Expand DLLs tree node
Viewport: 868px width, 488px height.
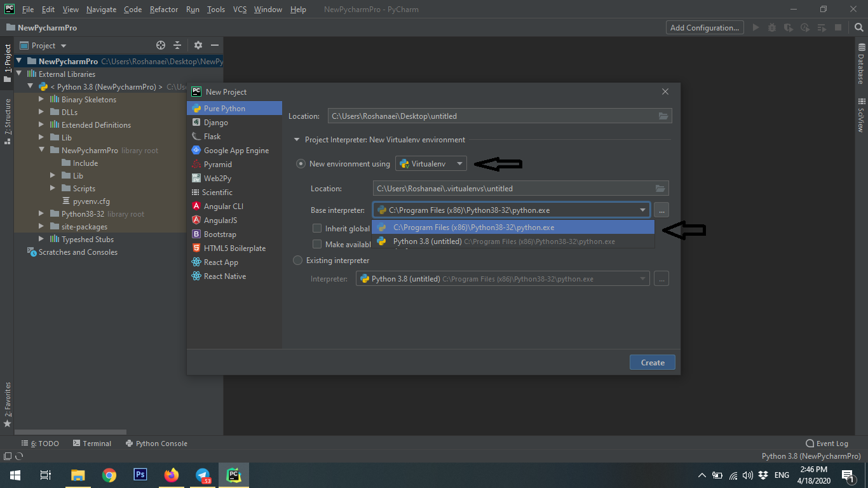[x=42, y=112]
